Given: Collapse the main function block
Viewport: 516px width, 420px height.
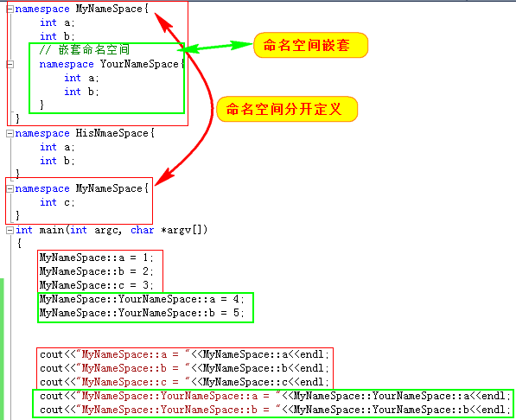Looking at the screenshot, I should click(10, 230).
